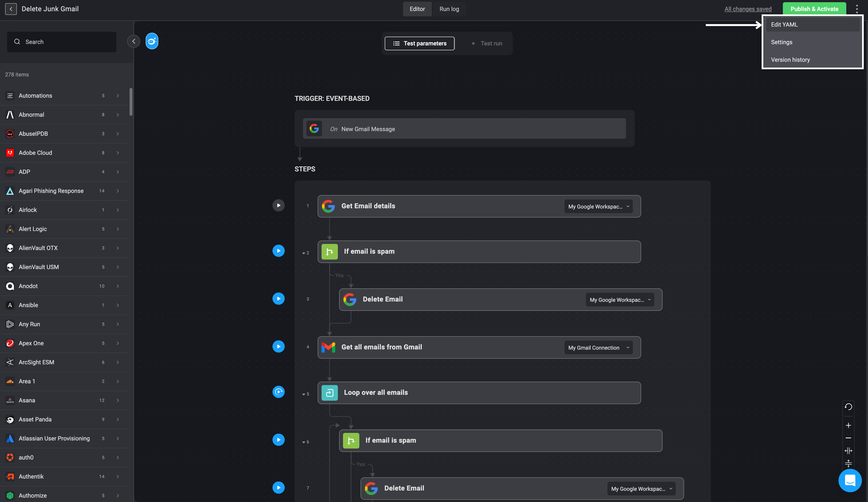Open the three-dot more options menu
The width and height of the screenshot is (868, 502).
(857, 9)
